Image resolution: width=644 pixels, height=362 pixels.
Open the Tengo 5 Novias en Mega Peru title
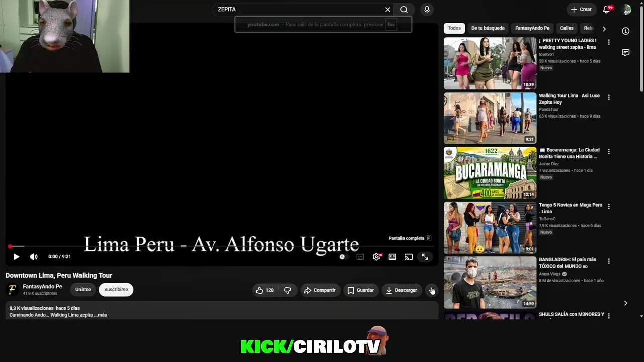(x=571, y=208)
